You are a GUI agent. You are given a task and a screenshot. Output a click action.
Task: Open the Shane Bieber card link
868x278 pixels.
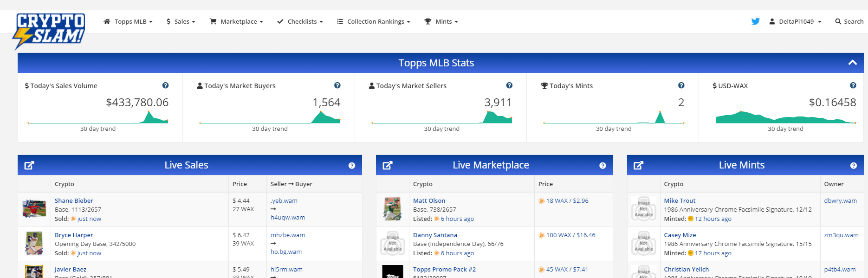point(74,200)
